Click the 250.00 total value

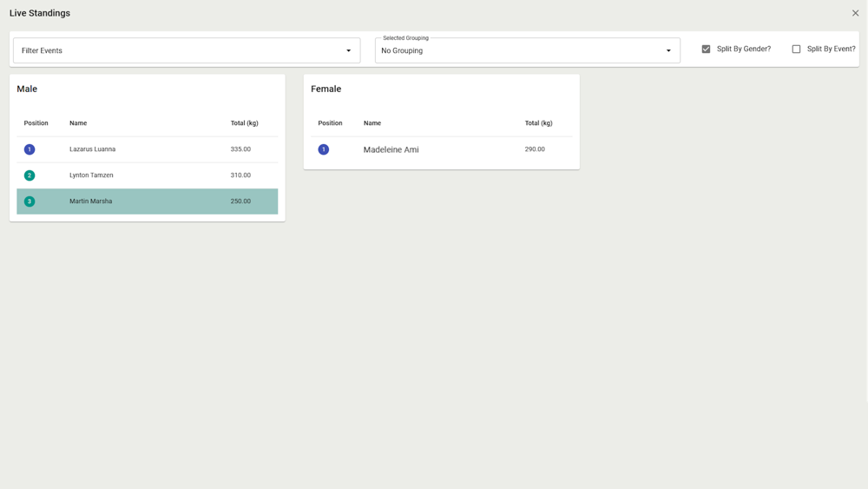pos(240,201)
